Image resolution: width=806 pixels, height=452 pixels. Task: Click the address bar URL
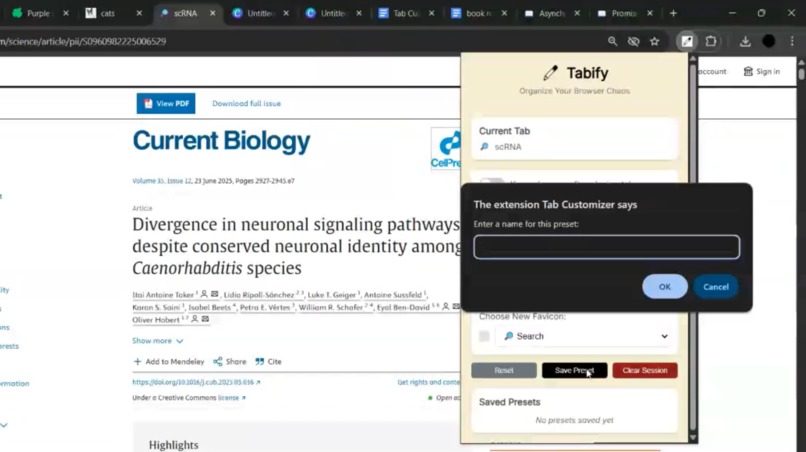click(83, 41)
